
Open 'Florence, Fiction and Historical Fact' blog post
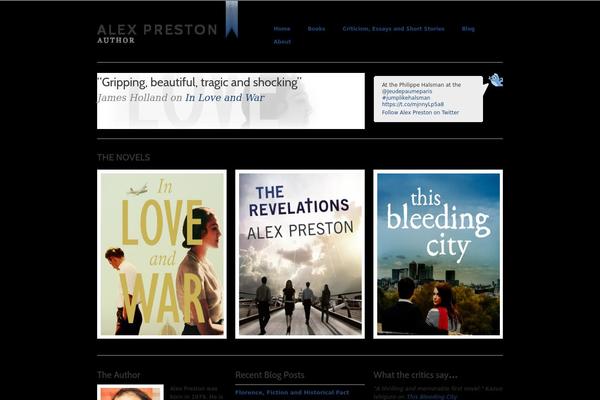(x=292, y=392)
